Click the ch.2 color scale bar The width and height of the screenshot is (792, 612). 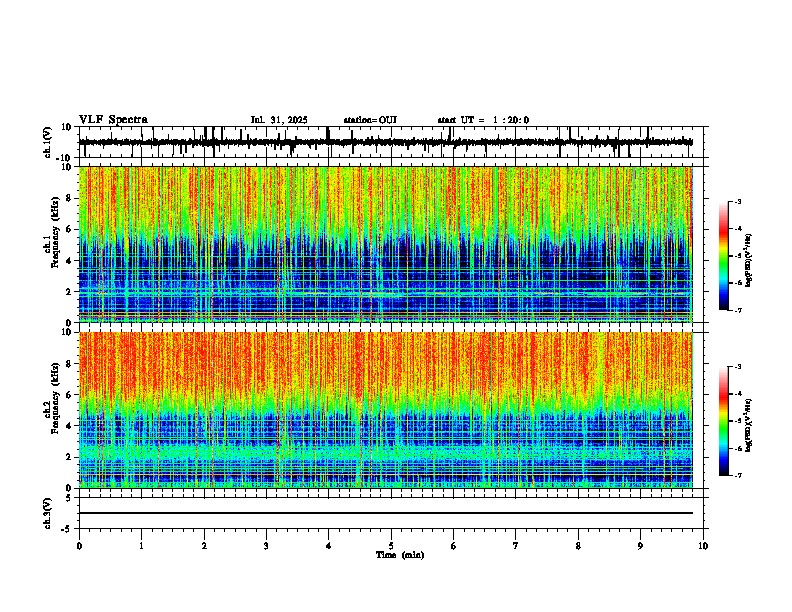[x=724, y=421]
